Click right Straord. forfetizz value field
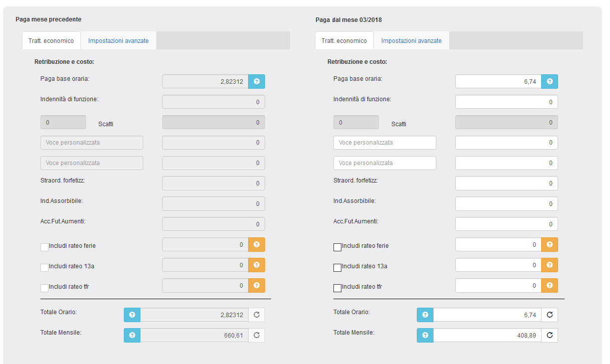The width and height of the screenshot is (610, 364). 506,183
